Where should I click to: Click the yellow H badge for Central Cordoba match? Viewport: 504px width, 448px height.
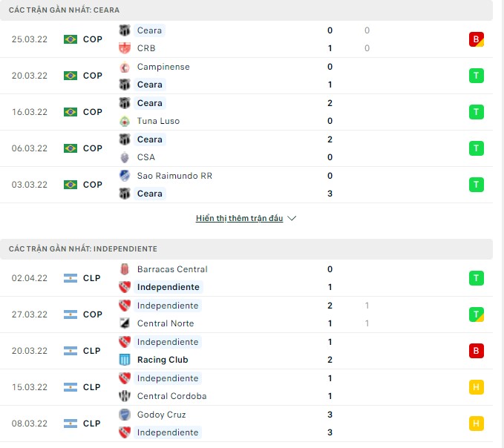coord(476,387)
